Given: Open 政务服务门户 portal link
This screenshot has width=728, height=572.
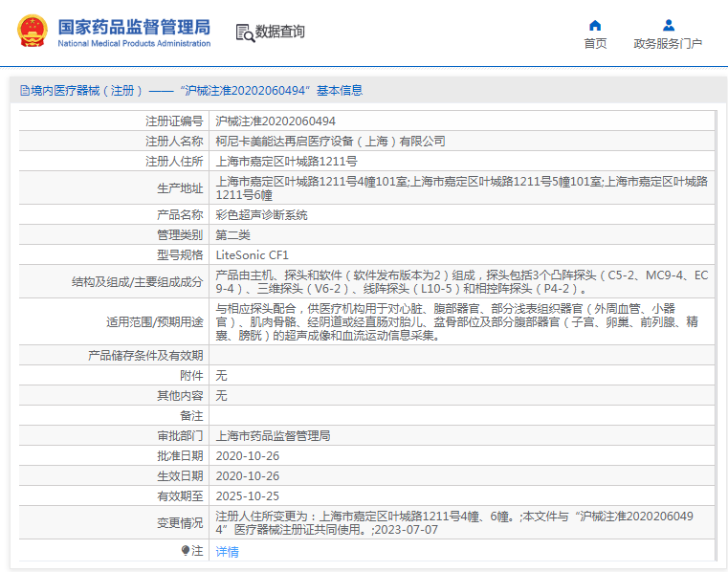Looking at the screenshot, I should pyautogui.click(x=668, y=44).
